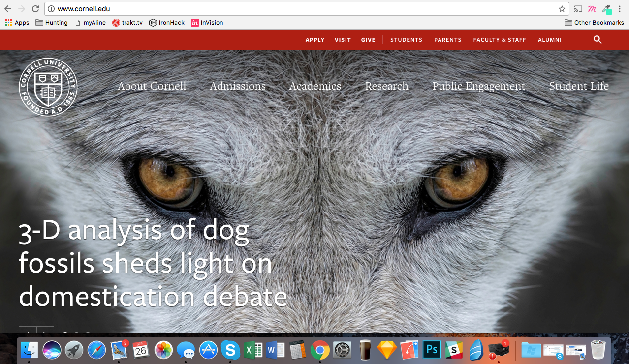Open App Store from the Dock

coord(208,350)
